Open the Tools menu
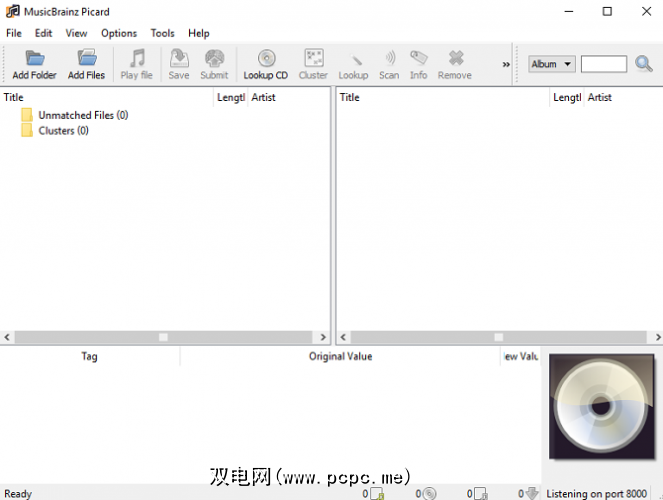Image resolution: width=663 pixels, height=500 pixels. pos(162,33)
